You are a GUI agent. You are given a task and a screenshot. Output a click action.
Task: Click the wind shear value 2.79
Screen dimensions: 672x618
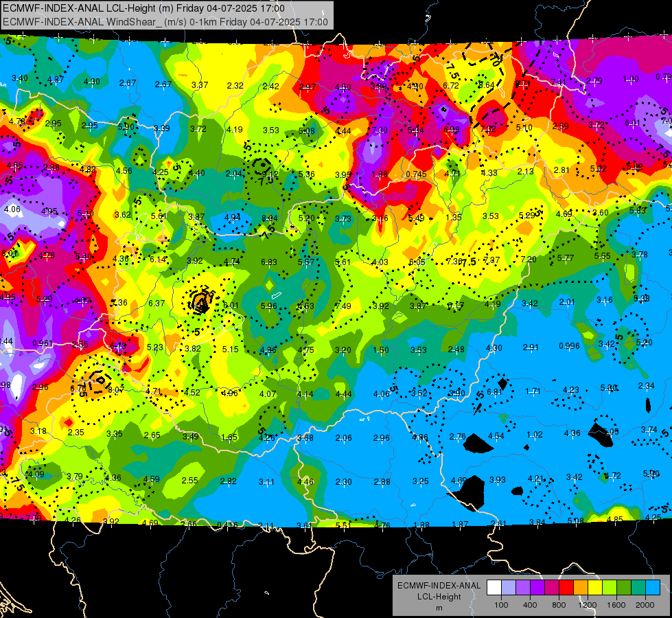[594, 80]
